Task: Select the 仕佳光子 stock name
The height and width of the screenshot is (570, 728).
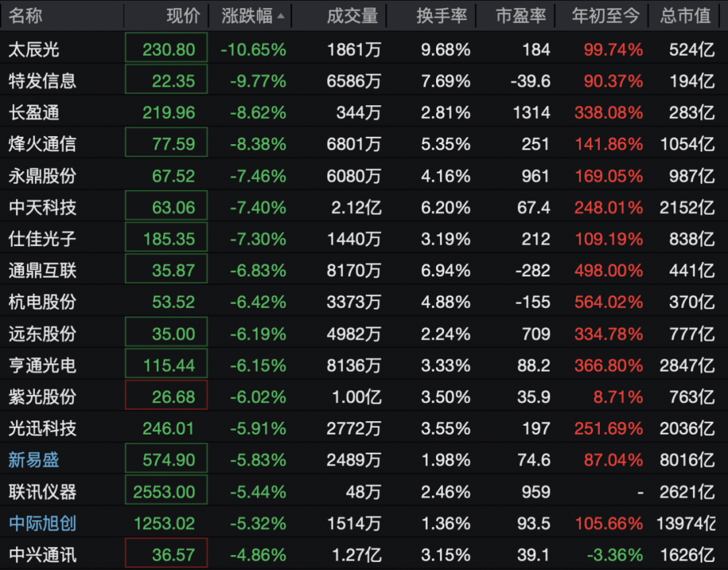Action: [42, 239]
